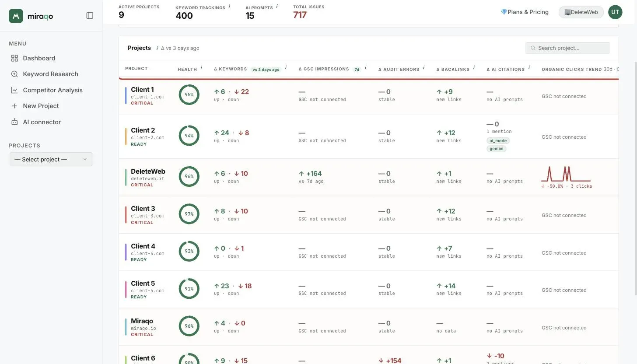637x364 pixels.
Task: Click the Health column info icon
Action: click(x=201, y=68)
